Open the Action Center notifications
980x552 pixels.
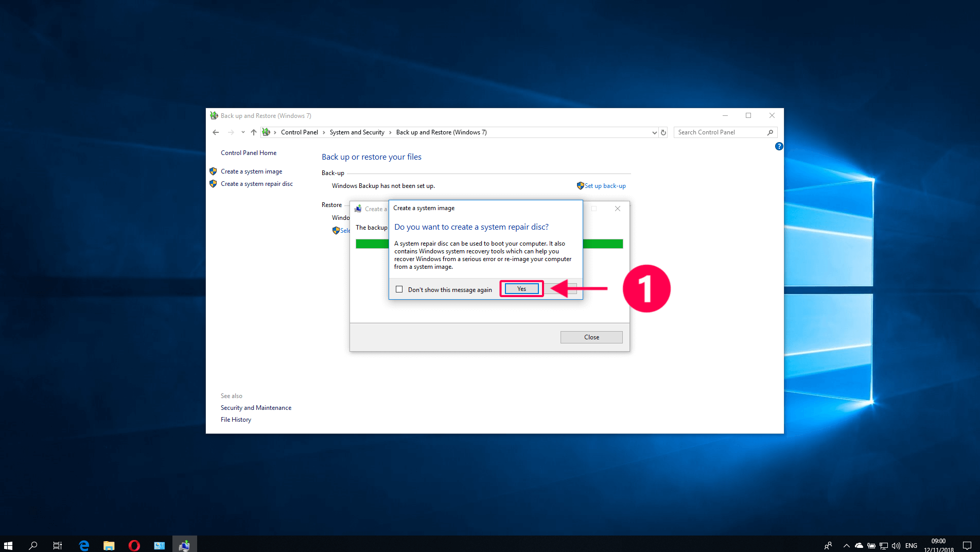click(x=967, y=546)
